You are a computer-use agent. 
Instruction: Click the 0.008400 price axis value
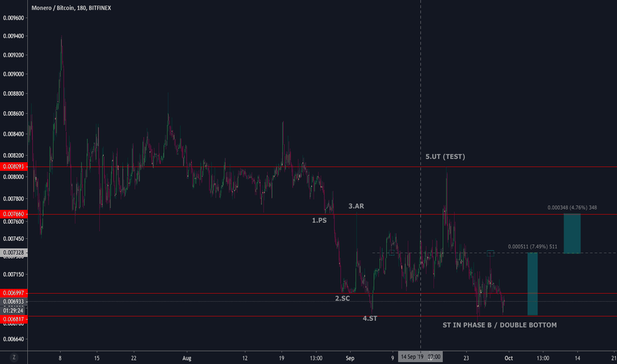tap(13, 134)
